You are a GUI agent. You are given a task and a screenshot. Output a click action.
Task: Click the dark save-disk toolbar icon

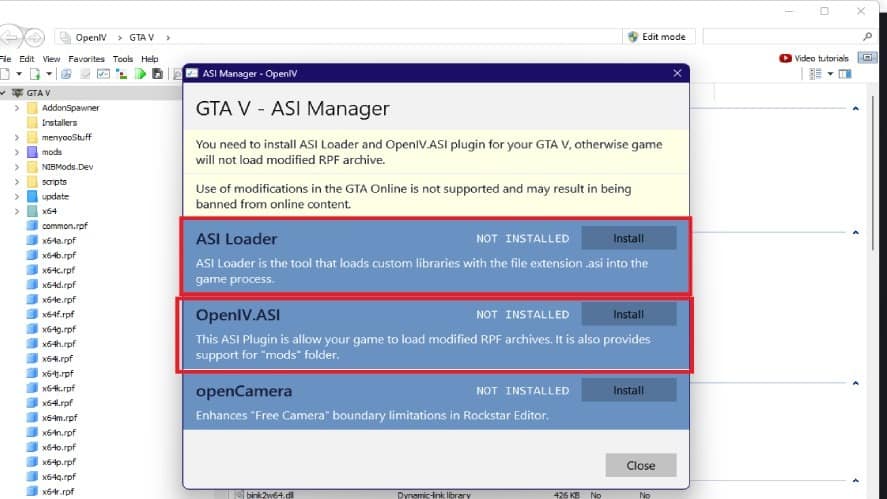pyautogui.click(x=158, y=74)
